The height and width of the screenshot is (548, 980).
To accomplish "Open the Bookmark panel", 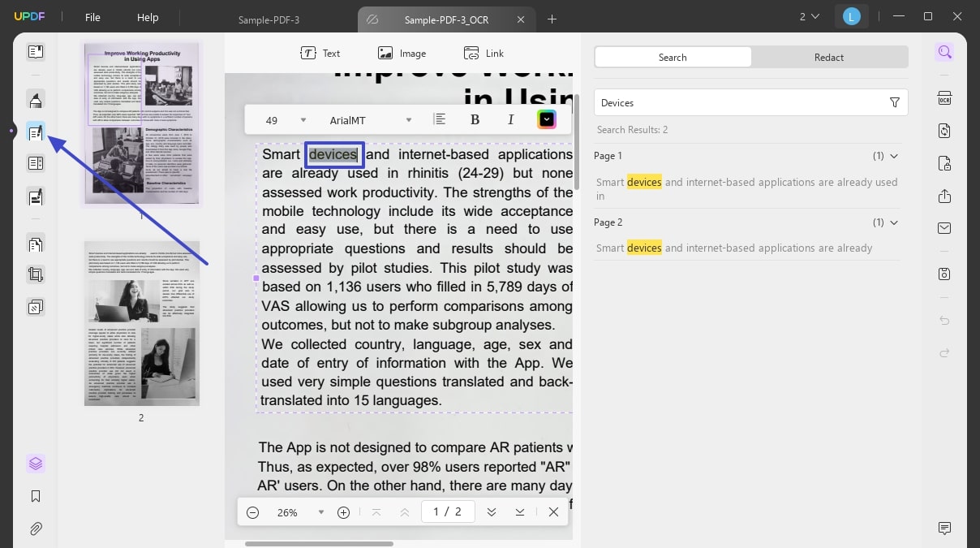I will (35, 496).
